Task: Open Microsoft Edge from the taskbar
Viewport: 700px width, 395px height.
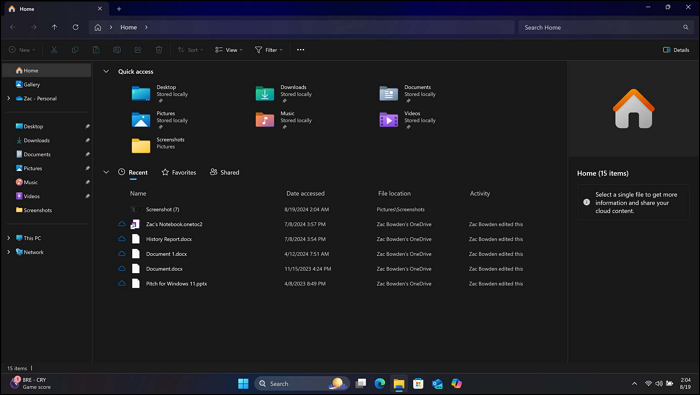Action: [380, 383]
